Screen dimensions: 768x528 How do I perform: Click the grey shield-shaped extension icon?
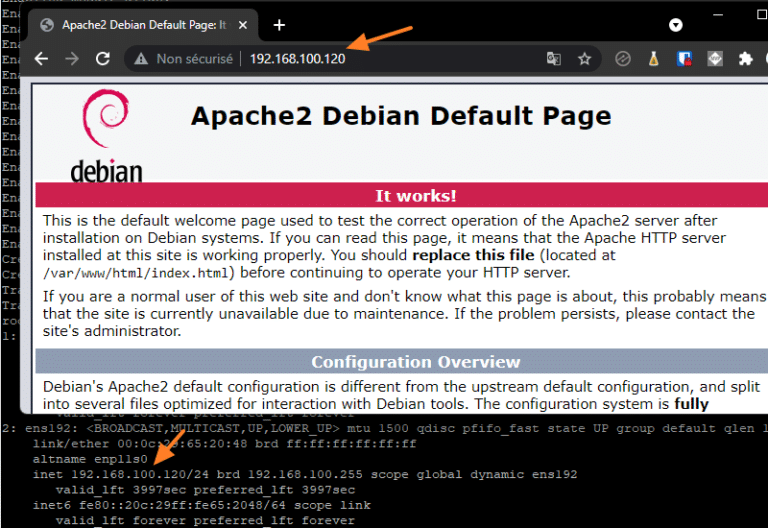715,59
